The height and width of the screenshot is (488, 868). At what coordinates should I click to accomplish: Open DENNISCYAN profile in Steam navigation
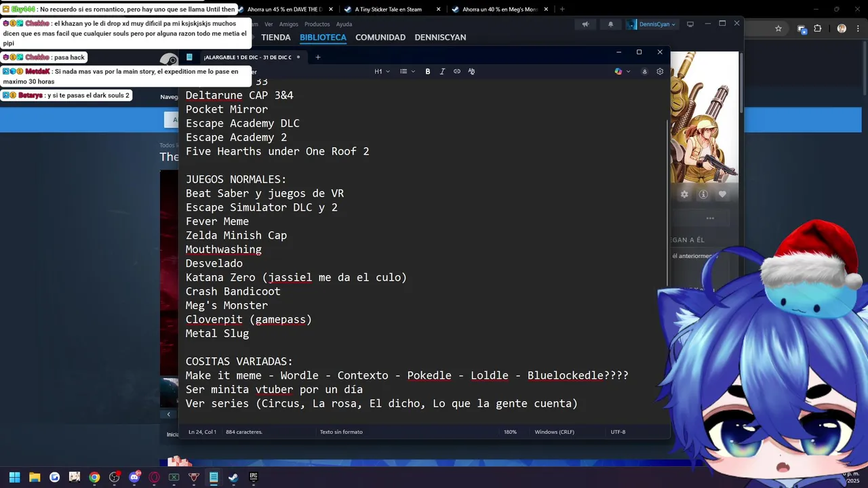tap(440, 37)
